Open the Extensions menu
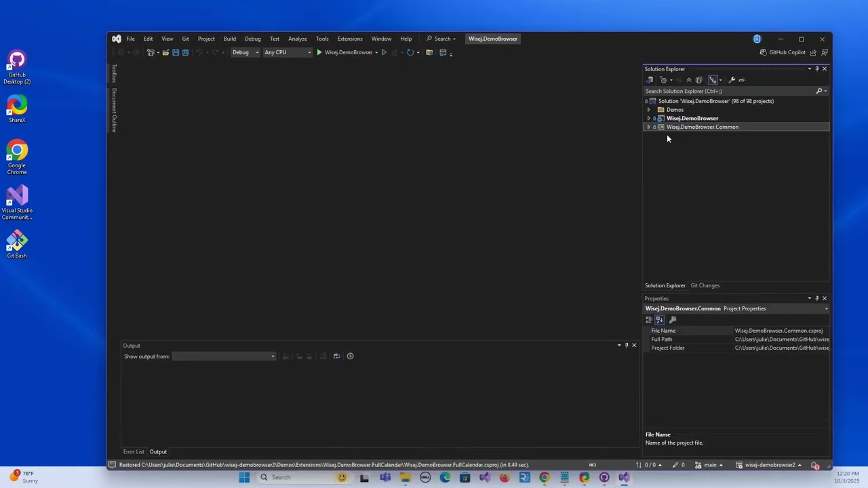 click(350, 39)
